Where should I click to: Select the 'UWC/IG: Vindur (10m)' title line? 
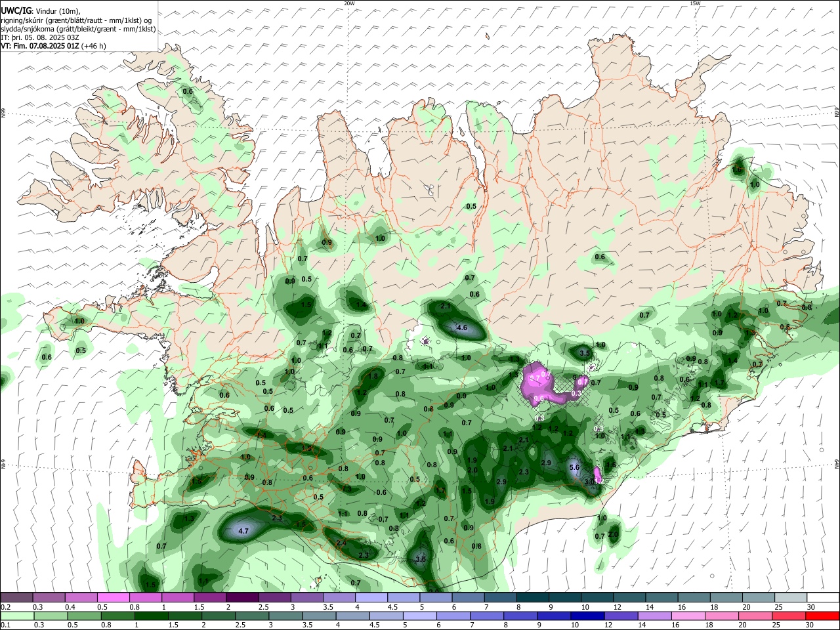tap(41, 11)
